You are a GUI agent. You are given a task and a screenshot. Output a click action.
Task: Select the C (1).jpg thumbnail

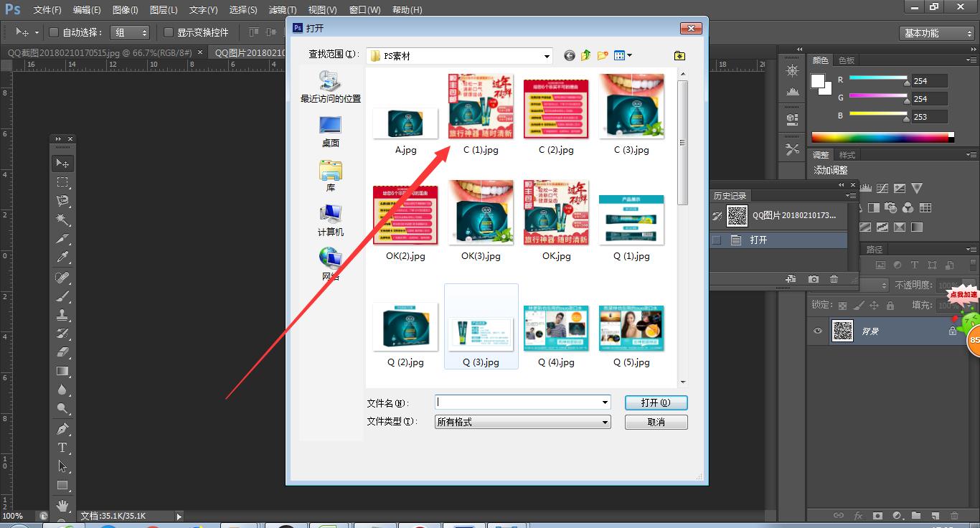pyautogui.click(x=480, y=105)
